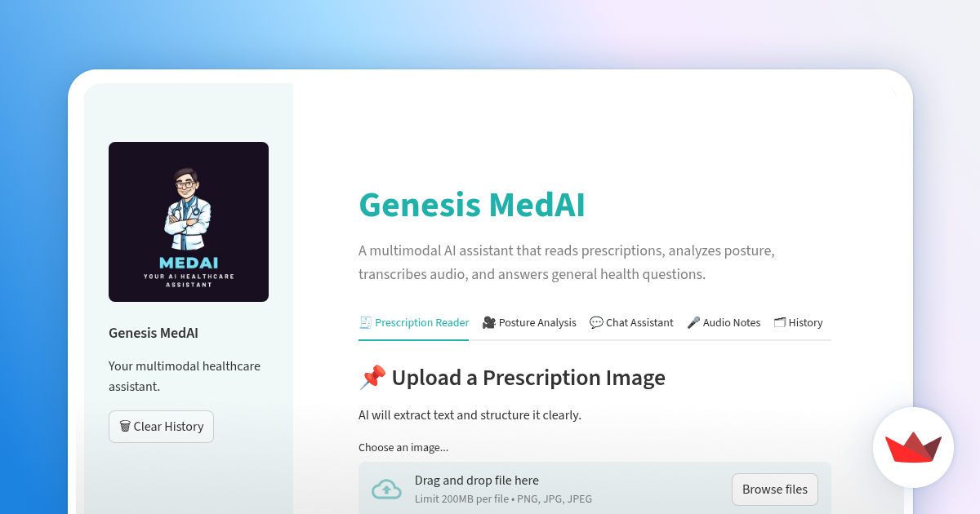Select the microphone icon on the Audio Notes tab
The height and width of the screenshot is (514, 980).
693,322
